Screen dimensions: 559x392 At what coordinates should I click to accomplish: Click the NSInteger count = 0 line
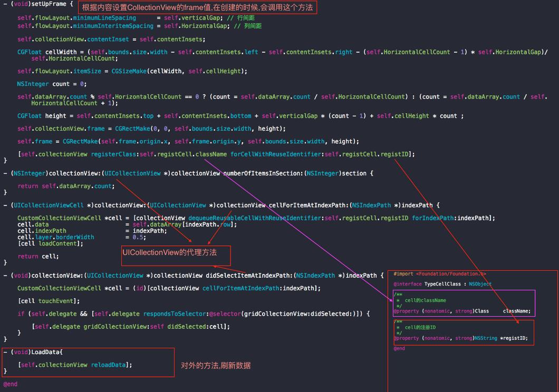pyautogui.click(x=52, y=84)
